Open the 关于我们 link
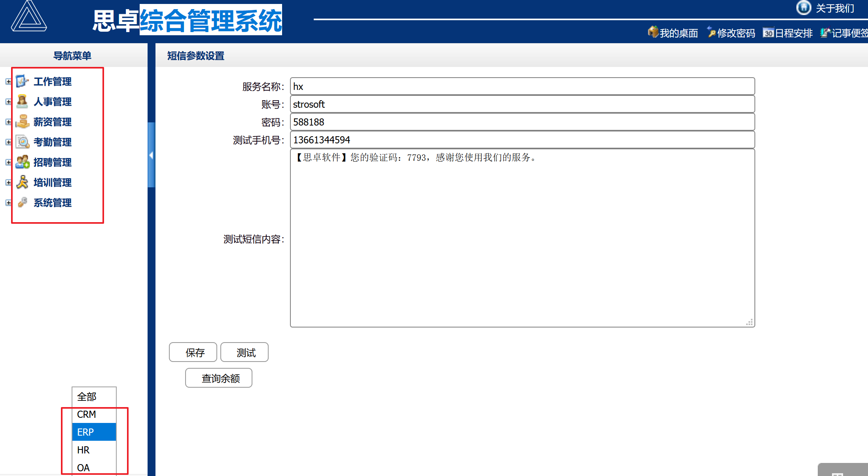Screen dimensions: 868x476 tap(835, 8)
